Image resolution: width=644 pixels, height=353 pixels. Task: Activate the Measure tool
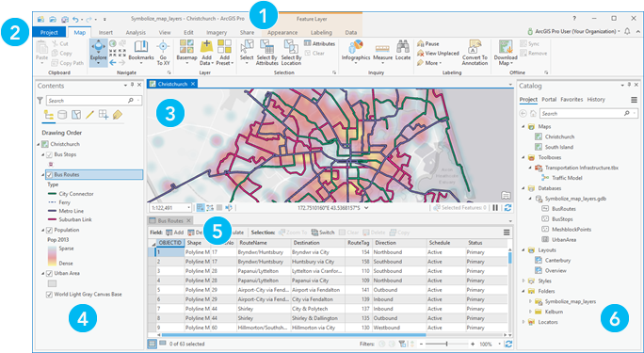(382, 53)
